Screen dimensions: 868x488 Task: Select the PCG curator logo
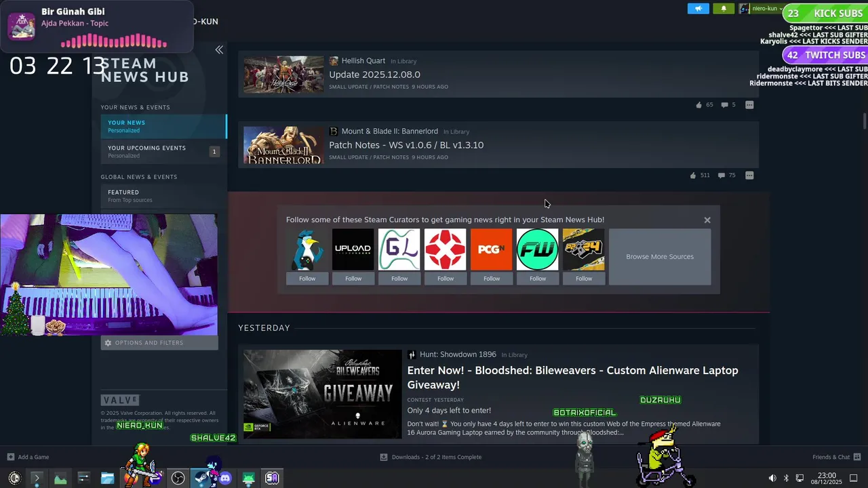point(492,249)
